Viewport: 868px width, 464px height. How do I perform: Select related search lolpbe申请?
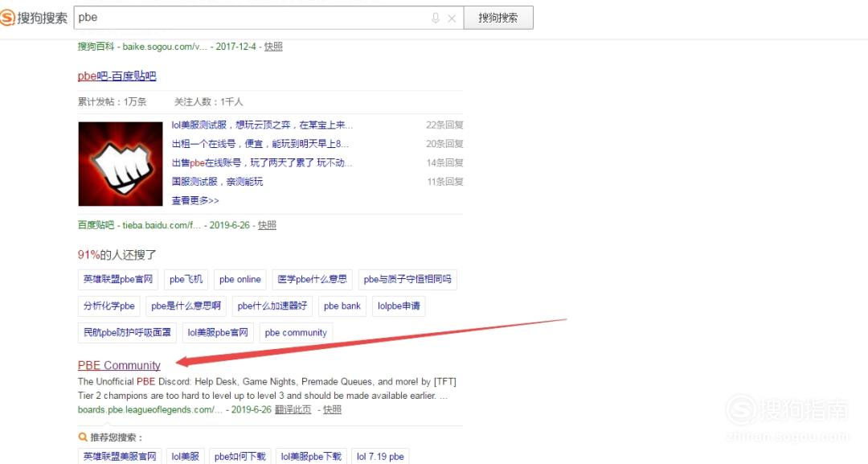(x=399, y=306)
